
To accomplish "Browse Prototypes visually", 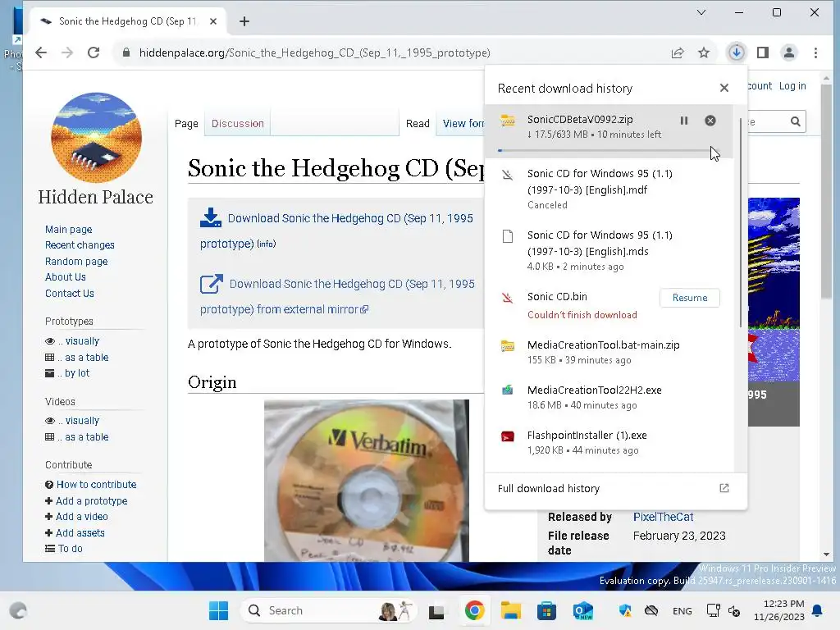I will [x=79, y=341].
